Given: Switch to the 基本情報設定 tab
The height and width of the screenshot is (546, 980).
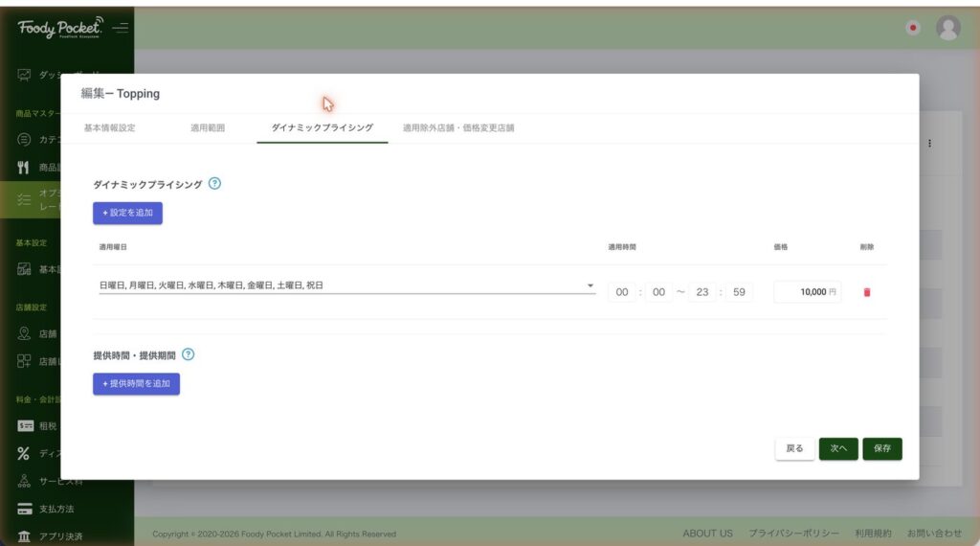Looking at the screenshot, I should 109,127.
